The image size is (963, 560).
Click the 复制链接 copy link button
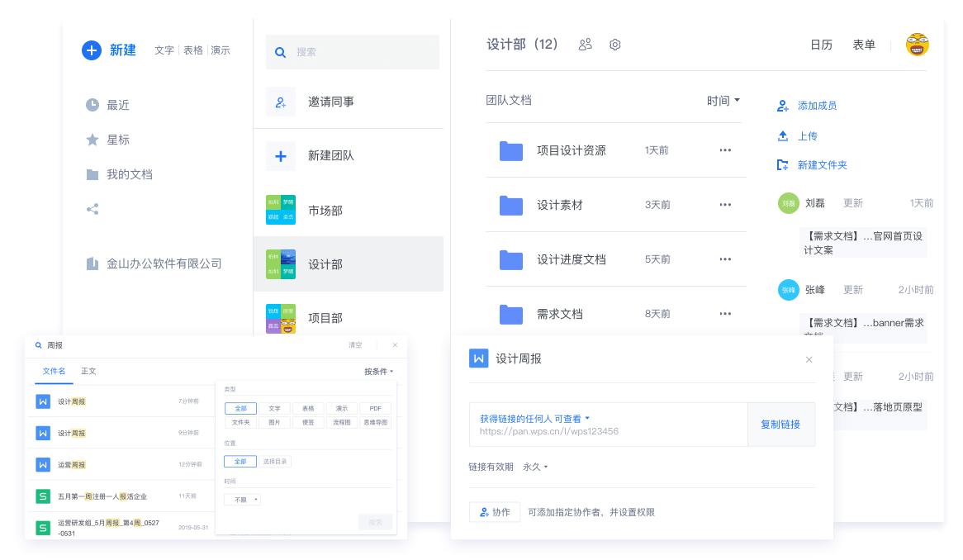click(781, 424)
